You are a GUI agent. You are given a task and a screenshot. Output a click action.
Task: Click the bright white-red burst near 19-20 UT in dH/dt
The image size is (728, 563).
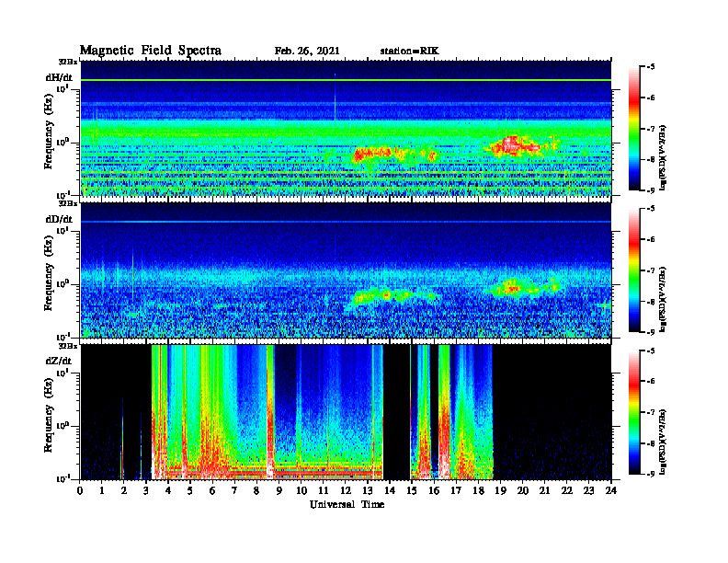point(513,146)
